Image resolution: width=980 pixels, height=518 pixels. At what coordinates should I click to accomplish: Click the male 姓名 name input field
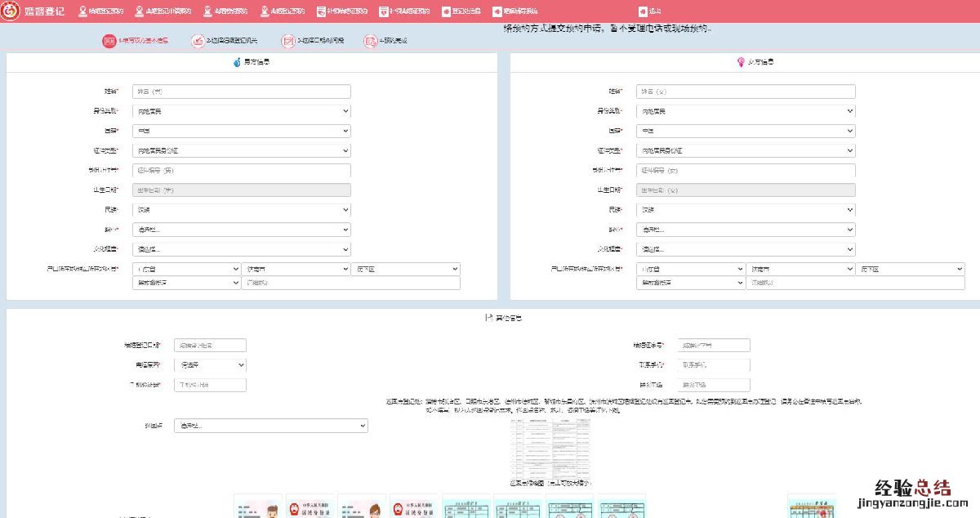241,92
